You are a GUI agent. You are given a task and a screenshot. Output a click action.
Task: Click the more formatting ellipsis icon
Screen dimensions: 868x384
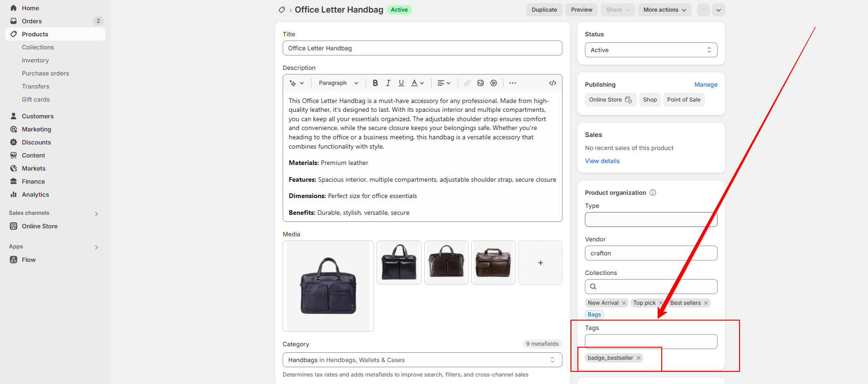[x=513, y=83]
